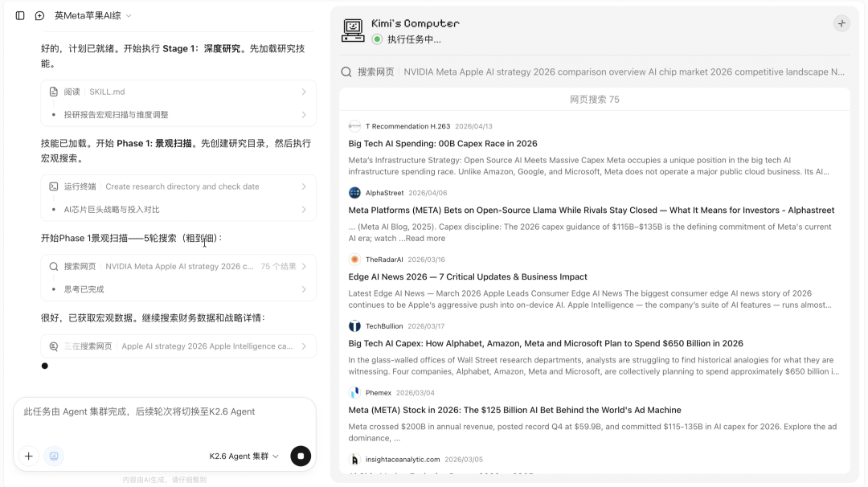The width and height of the screenshot is (868, 487).
Task: Click the Phemex source name
Action: 379,393
